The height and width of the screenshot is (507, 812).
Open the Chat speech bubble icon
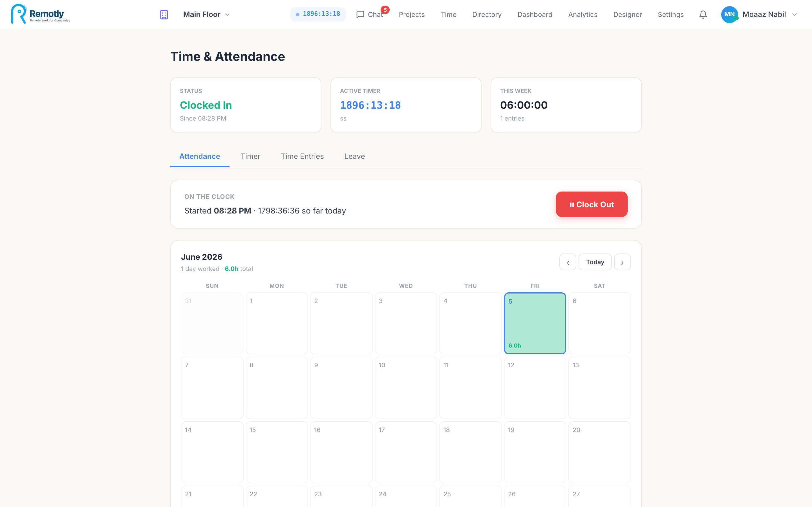pyautogui.click(x=360, y=14)
